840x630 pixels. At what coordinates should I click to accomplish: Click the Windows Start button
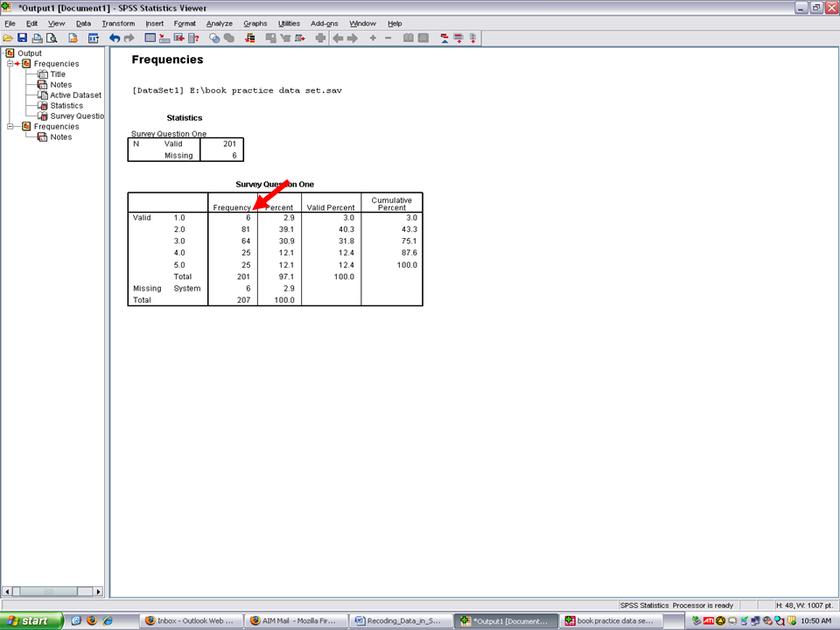coord(32,620)
